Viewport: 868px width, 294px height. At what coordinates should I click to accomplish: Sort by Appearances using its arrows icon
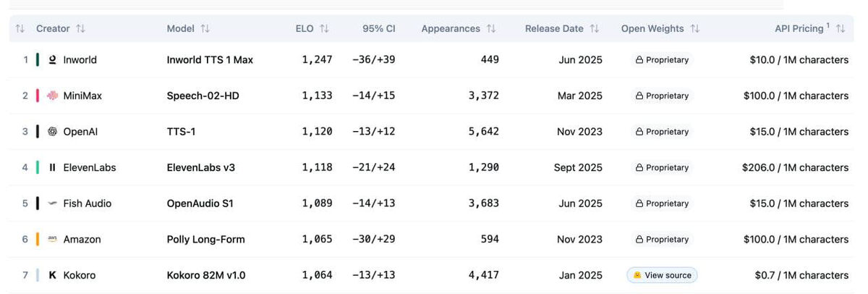(x=491, y=29)
